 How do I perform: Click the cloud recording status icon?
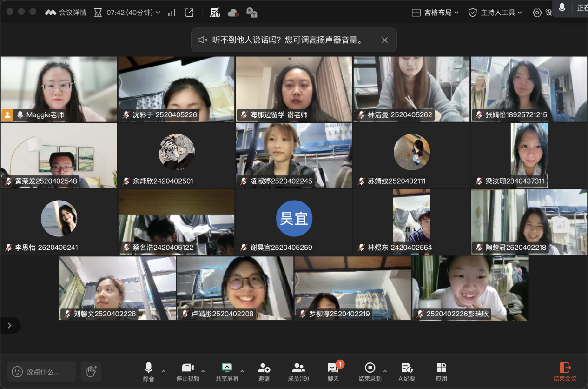233,13
